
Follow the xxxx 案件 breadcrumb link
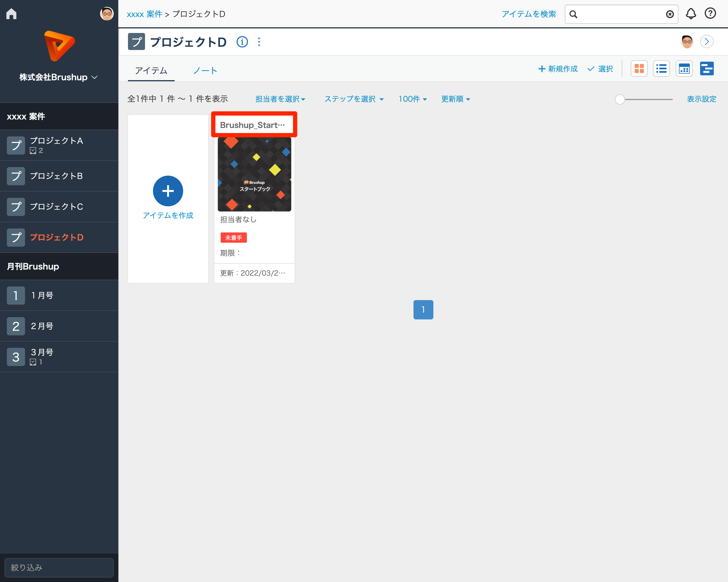[x=144, y=14]
